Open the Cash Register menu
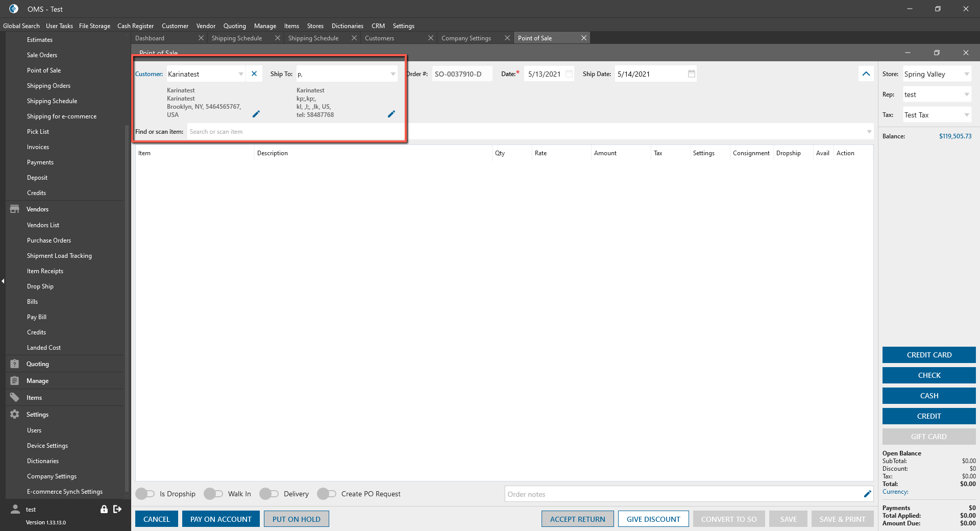980x531 pixels. (x=135, y=26)
